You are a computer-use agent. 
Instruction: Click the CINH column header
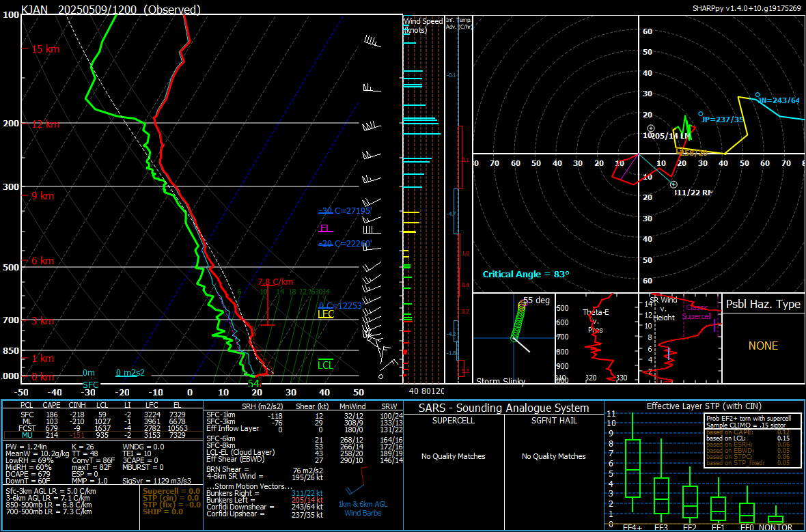click(77, 406)
